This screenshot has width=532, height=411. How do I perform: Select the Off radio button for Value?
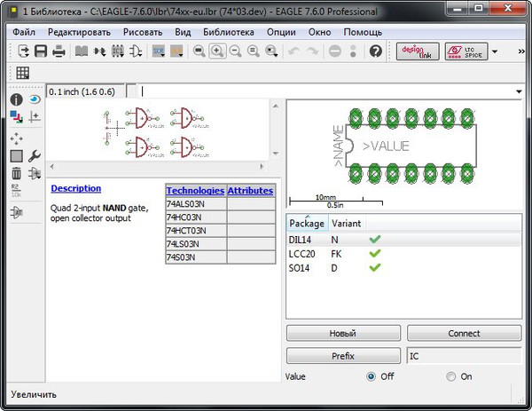pos(372,376)
